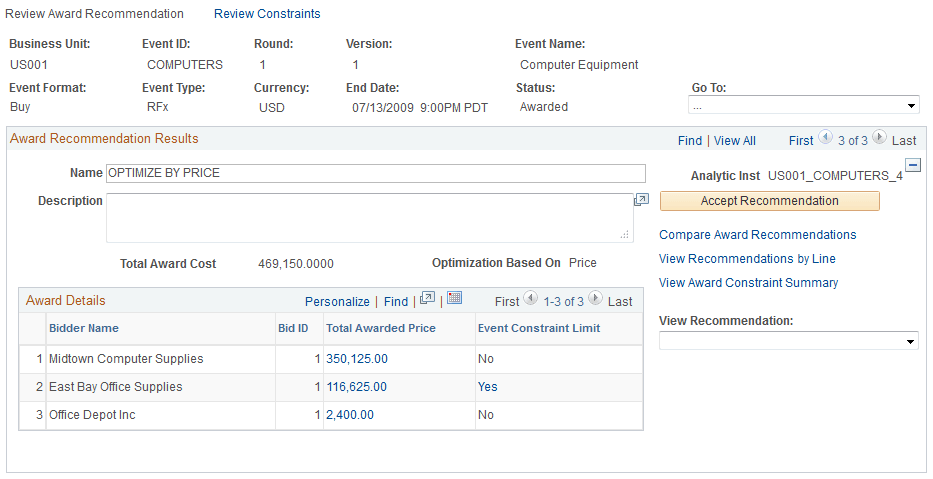Screen dimensions: 933x479
Task: Go to next Award Details rows
Action: click(x=595, y=299)
